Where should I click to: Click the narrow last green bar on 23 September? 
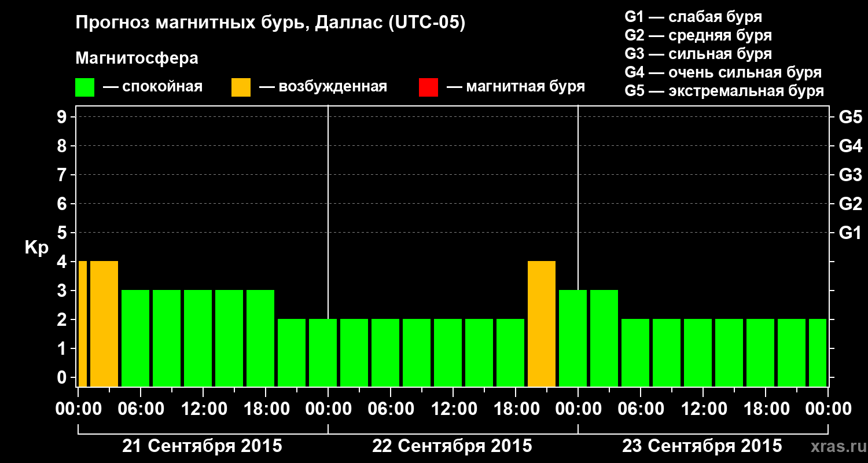tap(818, 352)
